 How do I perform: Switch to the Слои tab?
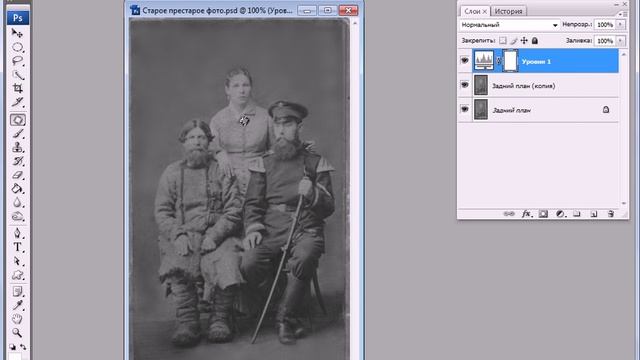[x=472, y=11]
